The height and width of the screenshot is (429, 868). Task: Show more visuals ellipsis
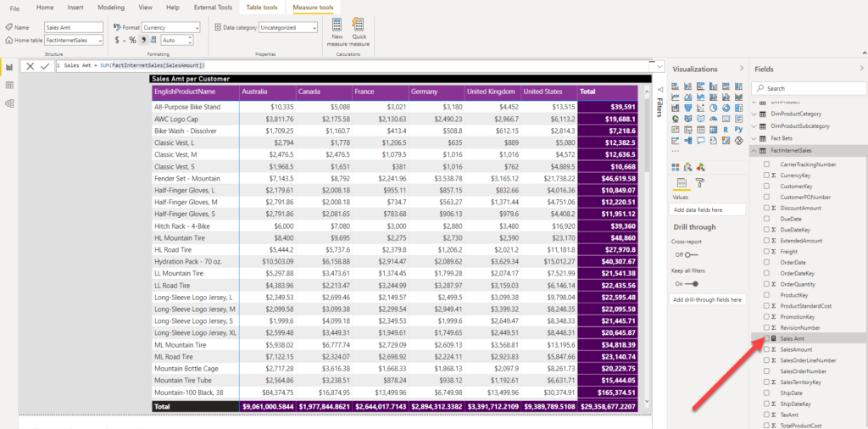pyautogui.click(x=676, y=151)
